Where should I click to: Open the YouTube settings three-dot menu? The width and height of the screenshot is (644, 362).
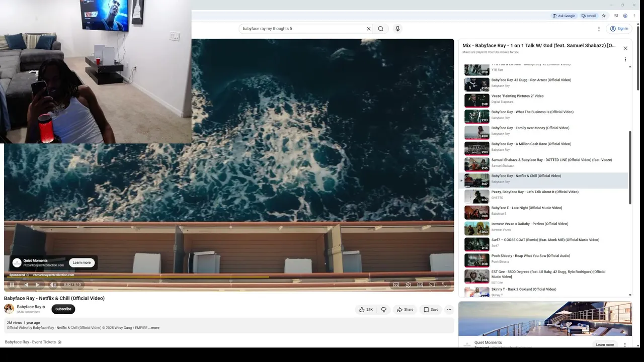(x=599, y=29)
